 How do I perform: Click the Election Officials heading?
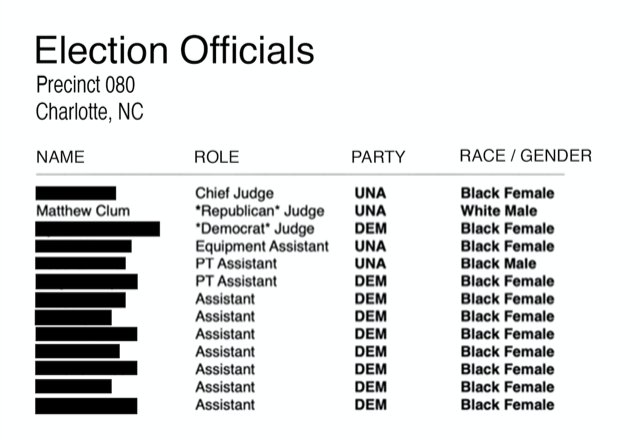174,50
